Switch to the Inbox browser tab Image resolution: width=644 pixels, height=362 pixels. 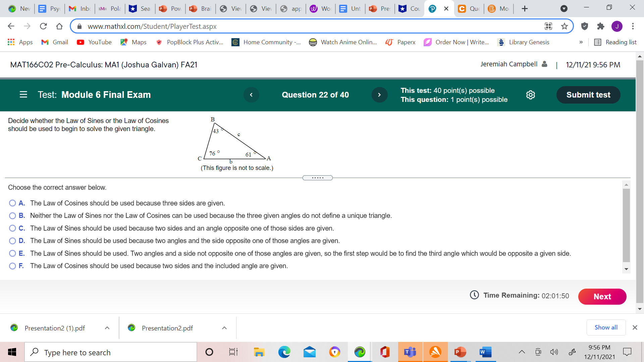click(x=79, y=8)
